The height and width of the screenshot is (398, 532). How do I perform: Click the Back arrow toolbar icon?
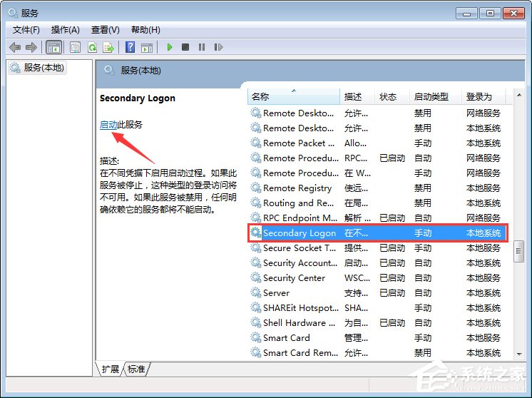tap(15, 47)
